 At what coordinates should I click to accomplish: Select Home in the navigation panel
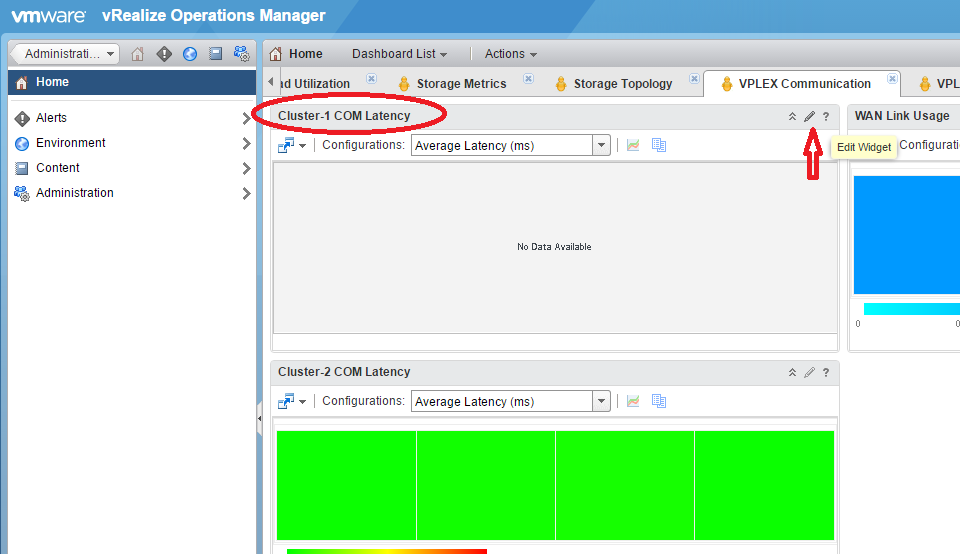coord(132,82)
